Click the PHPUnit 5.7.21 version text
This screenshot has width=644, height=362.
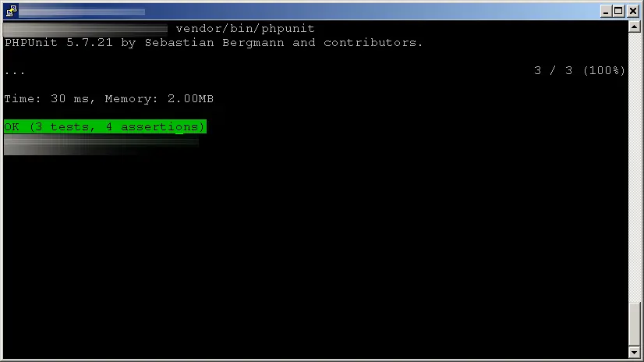[58, 42]
